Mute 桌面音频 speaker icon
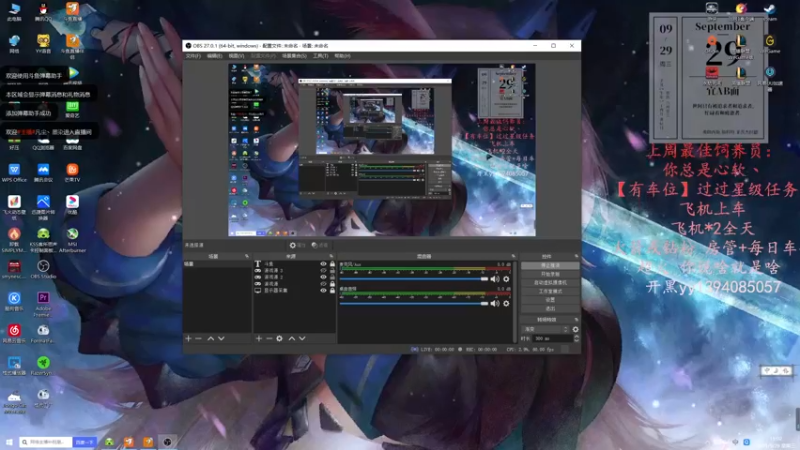Image resolution: width=800 pixels, height=450 pixels. tap(494, 304)
